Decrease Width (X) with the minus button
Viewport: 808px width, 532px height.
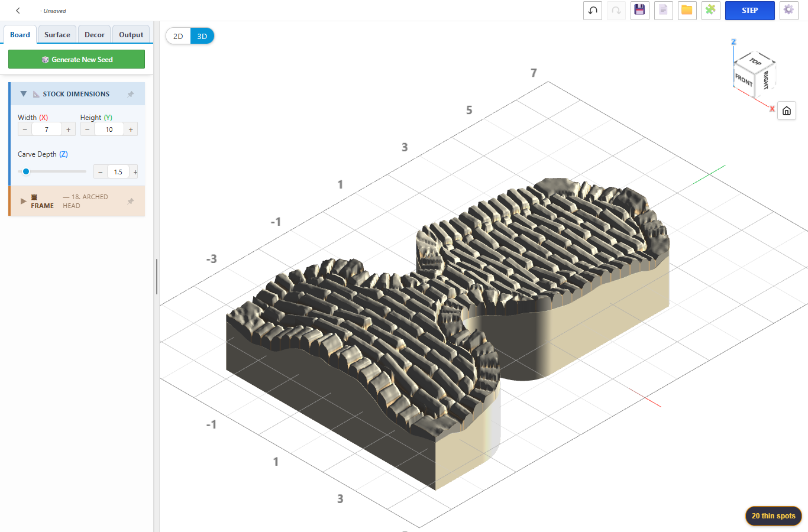[x=25, y=129]
